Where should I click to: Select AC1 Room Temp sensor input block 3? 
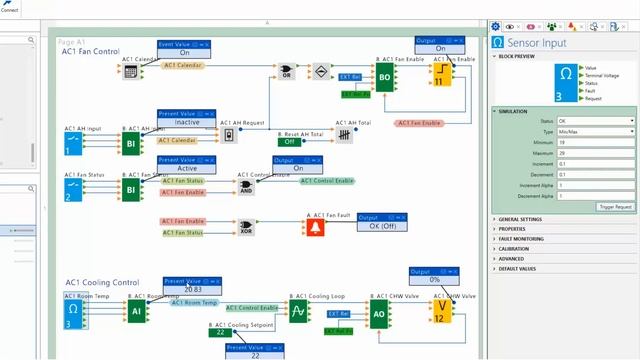[73, 314]
